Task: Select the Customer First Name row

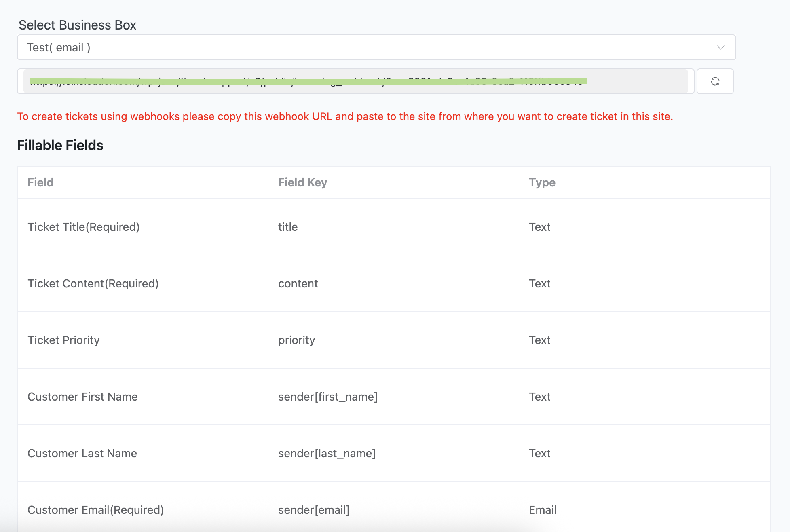Action: pyautogui.click(x=82, y=397)
